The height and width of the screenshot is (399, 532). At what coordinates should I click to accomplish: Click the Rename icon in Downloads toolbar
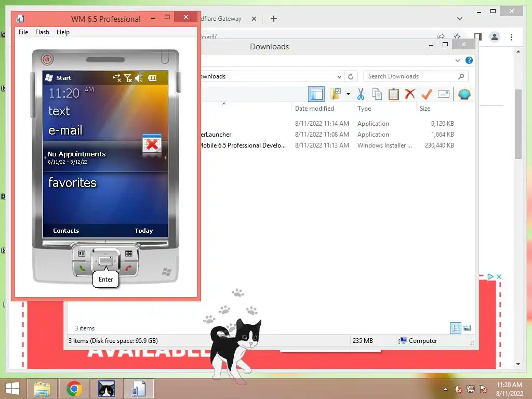point(444,94)
